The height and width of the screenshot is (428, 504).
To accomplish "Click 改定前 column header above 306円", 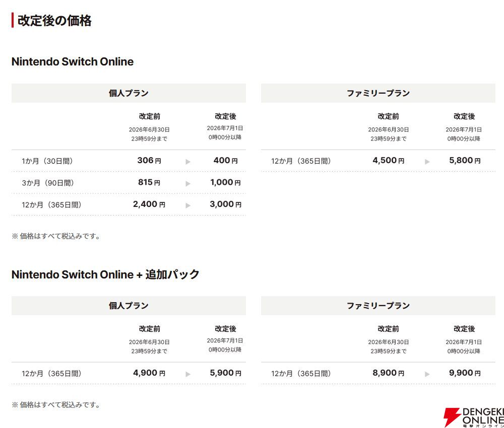I will point(150,116).
